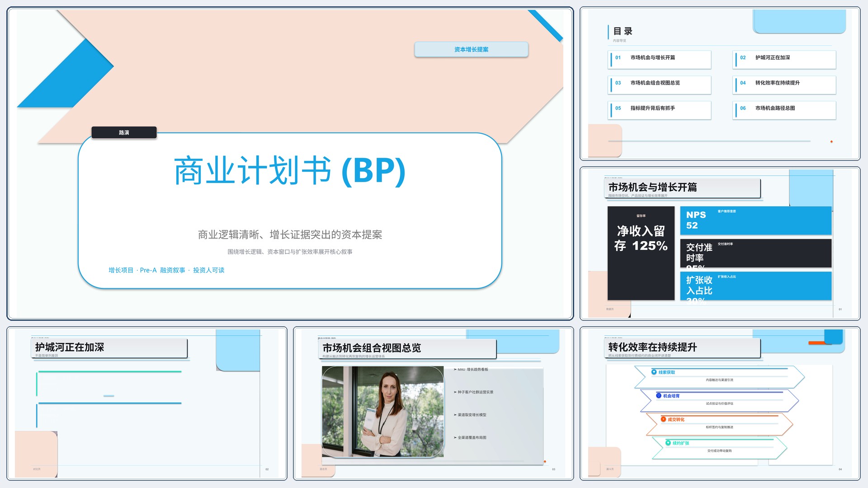This screenshot has width=868, height=488.
Task: Select contents entry 01 市场机会与增长开篇
Action: point(660,59)
